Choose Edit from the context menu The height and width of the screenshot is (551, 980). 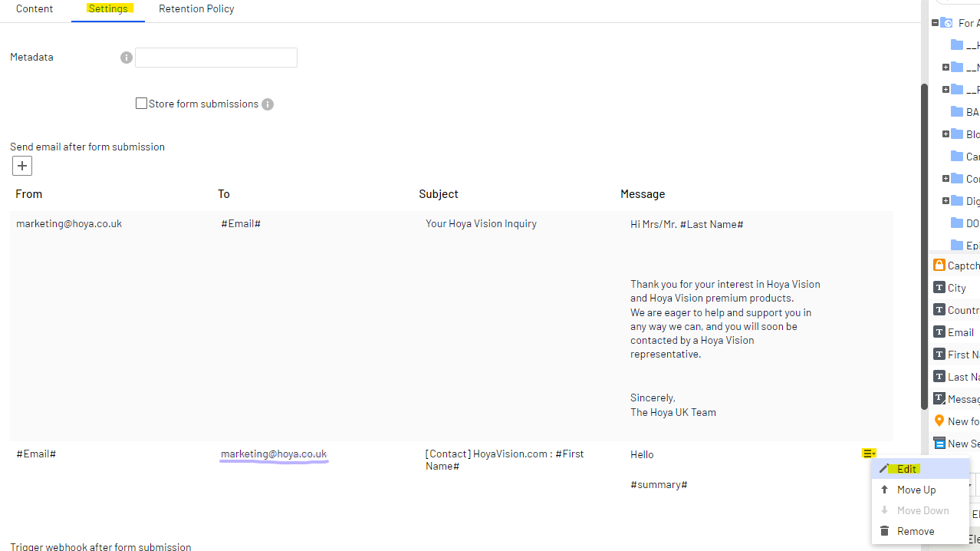coord(906,468)
